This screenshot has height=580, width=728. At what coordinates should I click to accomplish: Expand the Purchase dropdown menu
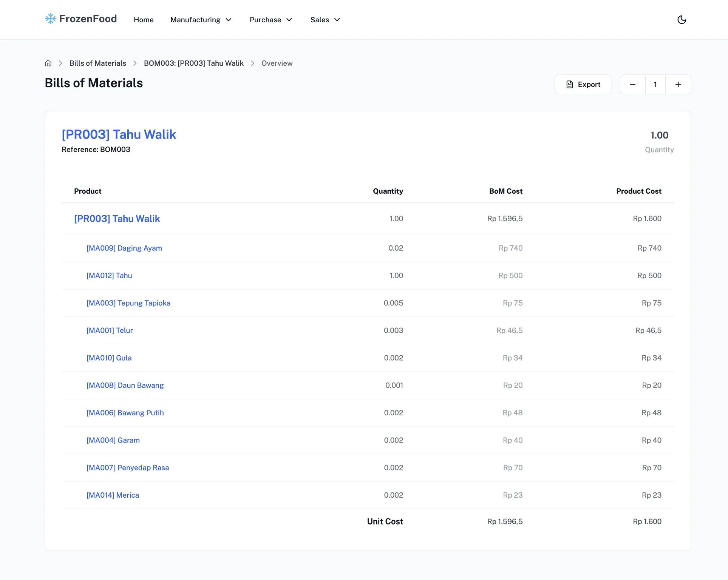(x=271, y=20)
